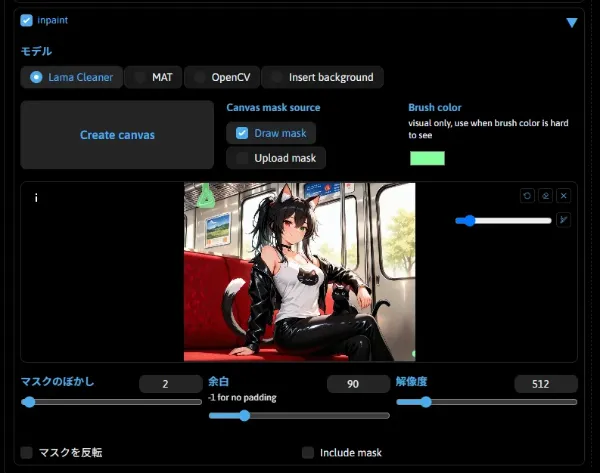The image size is (600, 473).
Task: Select the Lama Cleaner model option
Action: click(37, 77)
